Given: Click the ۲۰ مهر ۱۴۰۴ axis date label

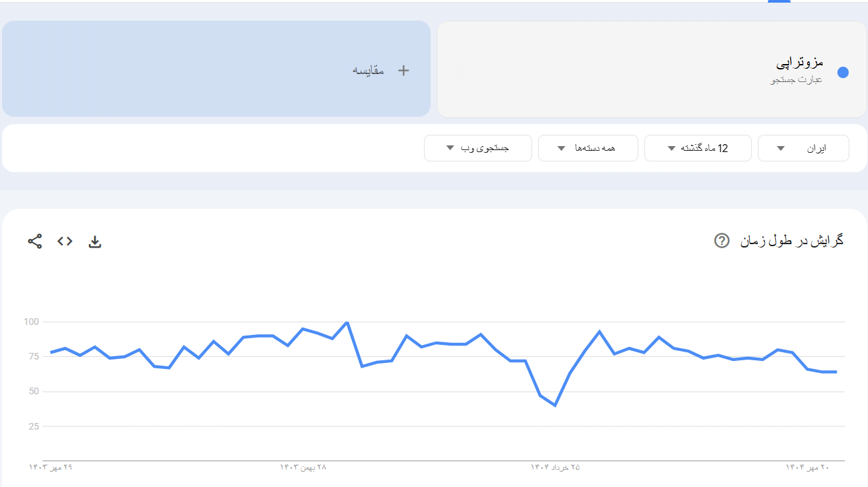Looking at the screenshot, I should pyautogui.click(x=807, y=468).
